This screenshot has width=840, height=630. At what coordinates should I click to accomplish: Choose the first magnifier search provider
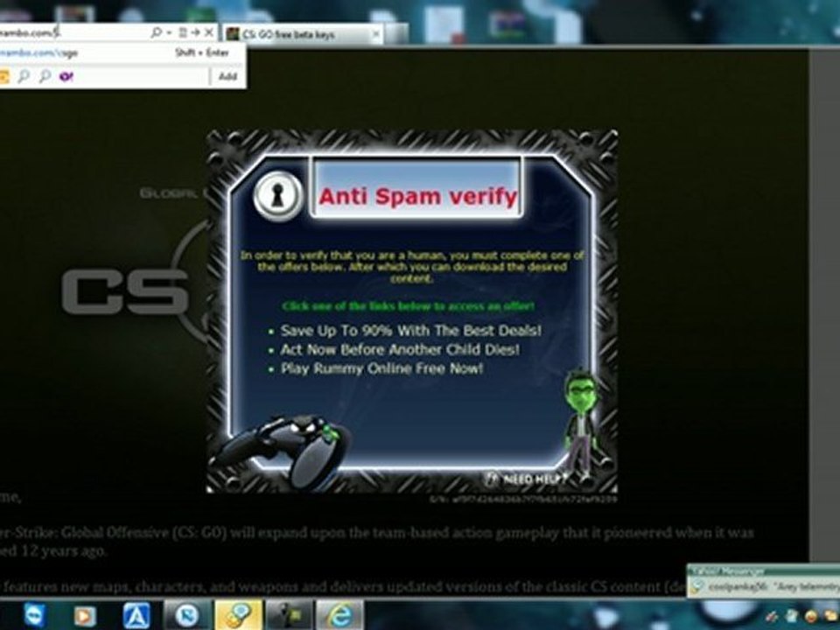coord(24,77)
